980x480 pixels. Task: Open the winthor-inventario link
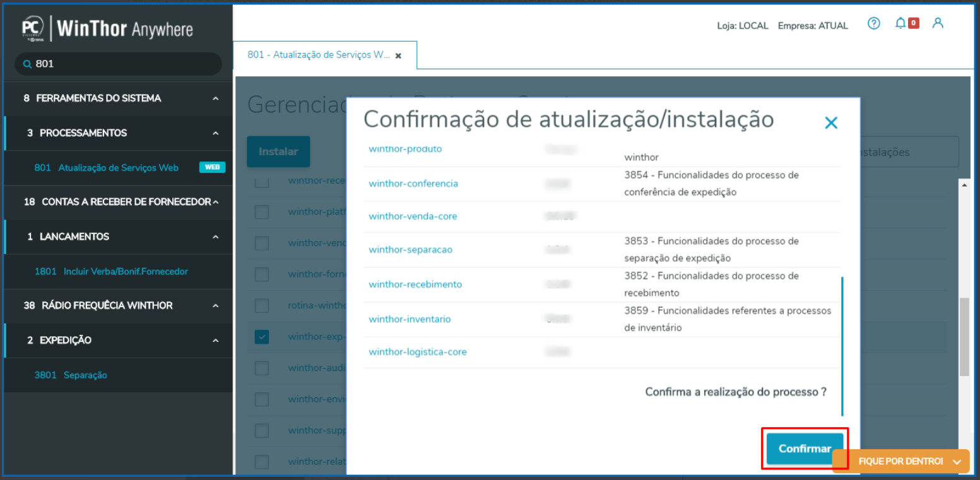click(x=410, y=319)
